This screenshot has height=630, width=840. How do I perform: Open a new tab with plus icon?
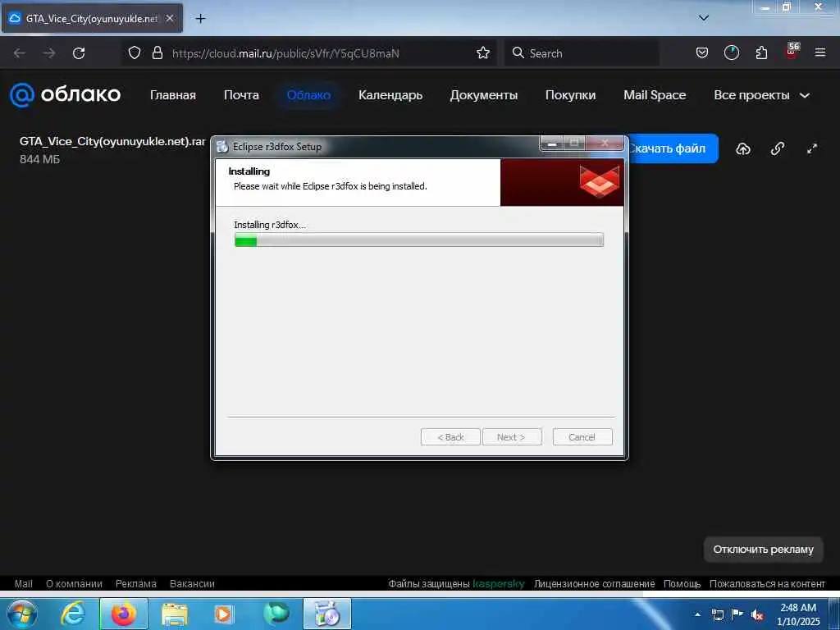click(200, 19)
